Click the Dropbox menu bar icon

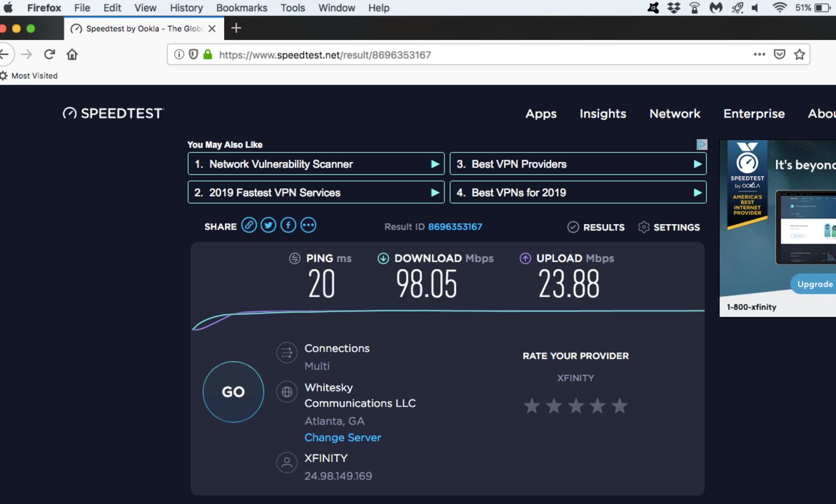pyautogui.click(x=674, y=8)
